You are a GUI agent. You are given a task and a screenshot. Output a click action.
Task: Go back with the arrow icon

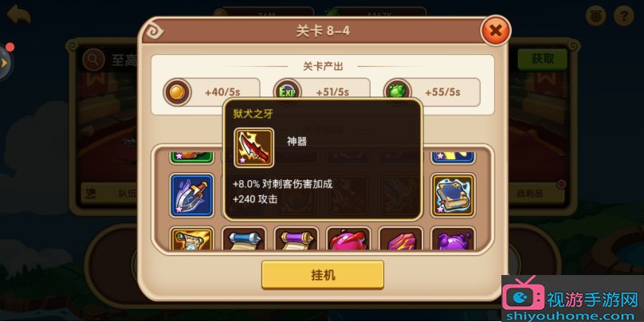18,15
